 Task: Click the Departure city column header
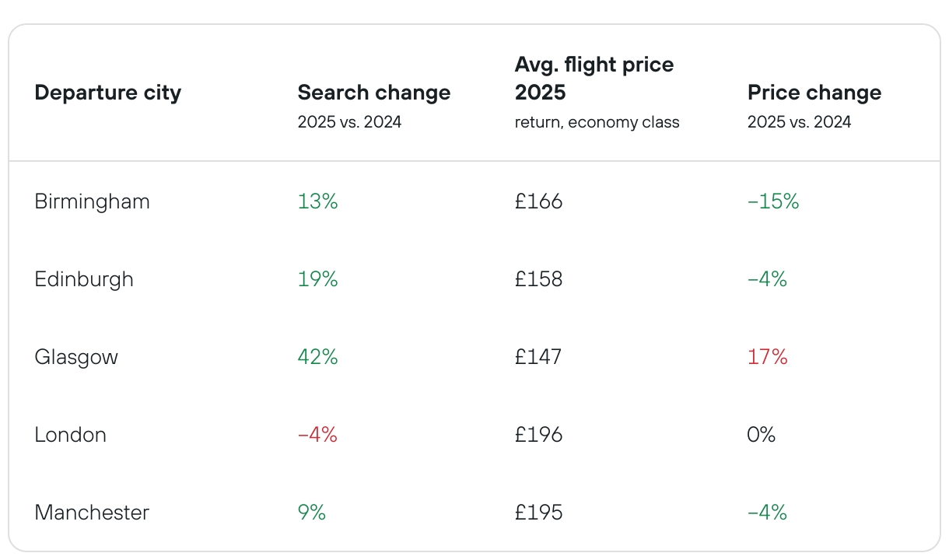point(108,93)
